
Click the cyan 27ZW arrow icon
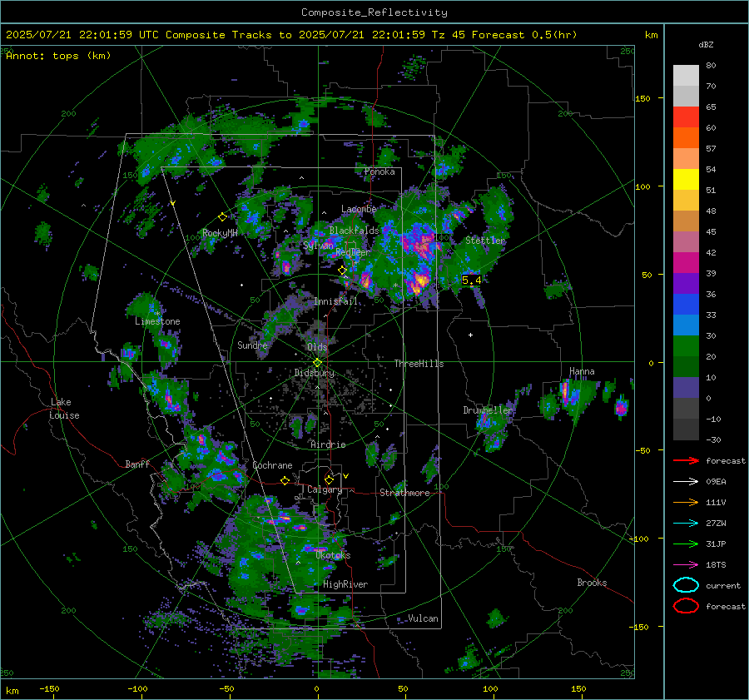pos(686,524)
